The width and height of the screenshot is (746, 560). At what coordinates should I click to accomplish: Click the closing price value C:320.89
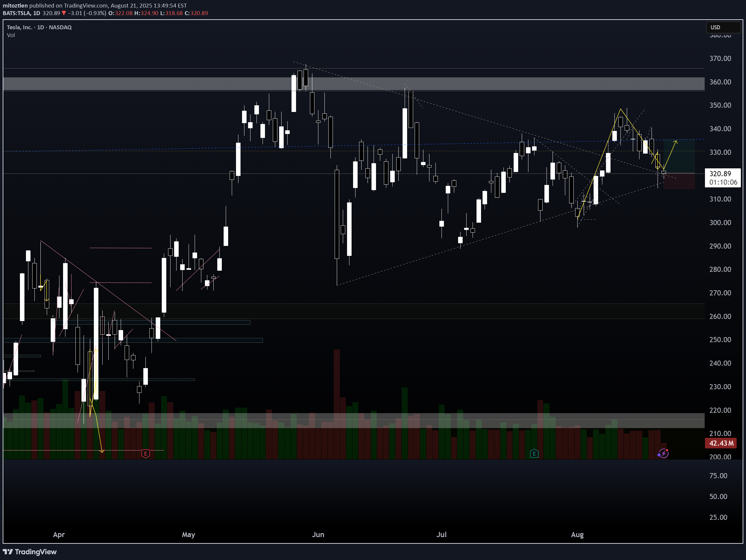coord(196,13)
